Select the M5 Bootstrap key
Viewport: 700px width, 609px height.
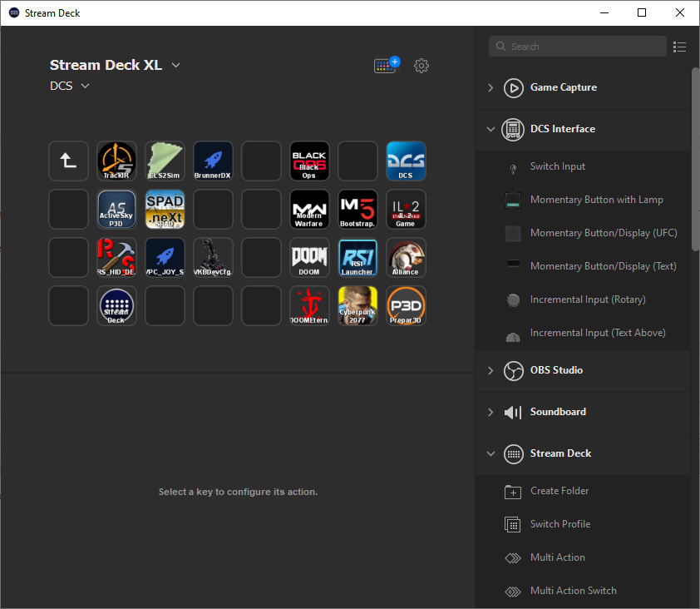click(357, 209)
